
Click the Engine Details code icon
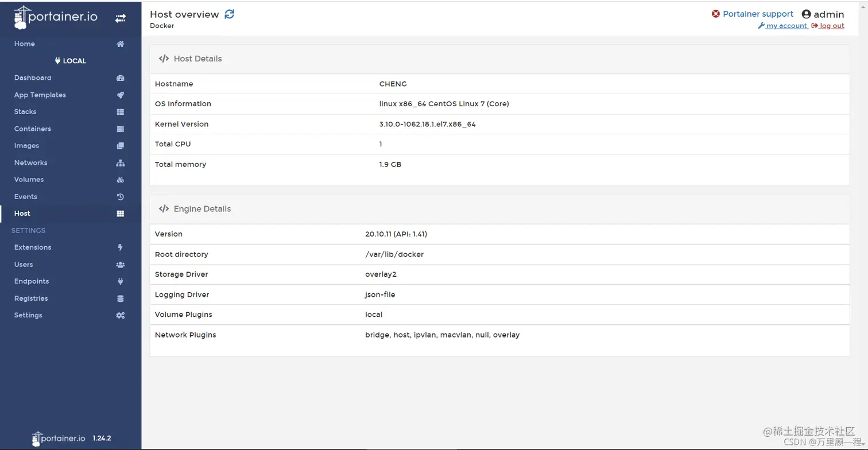tap(164, 209)
